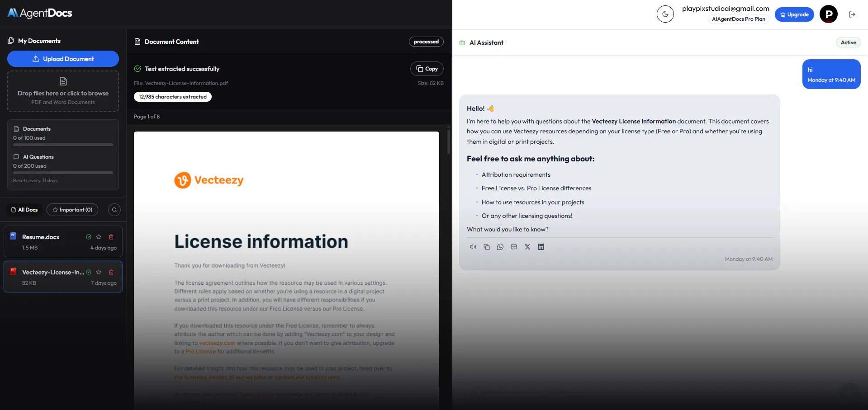Select the All Docs filter
Screen dimensions: 868x410
click(24, 210)
